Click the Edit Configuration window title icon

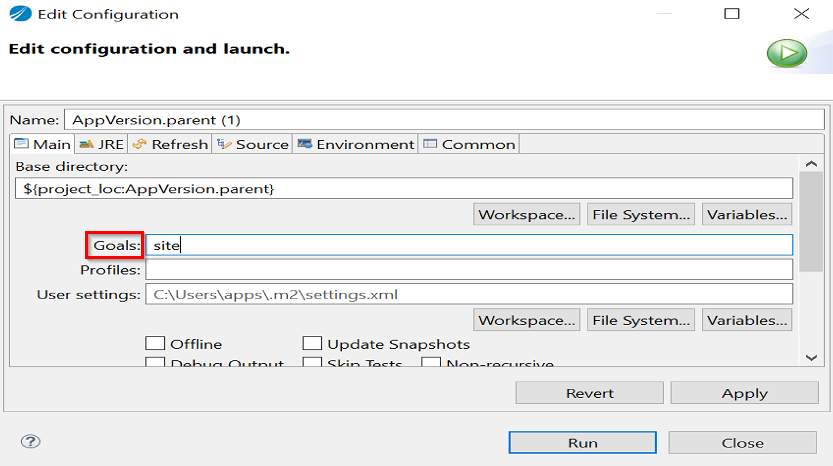click(x=17, y=15)
